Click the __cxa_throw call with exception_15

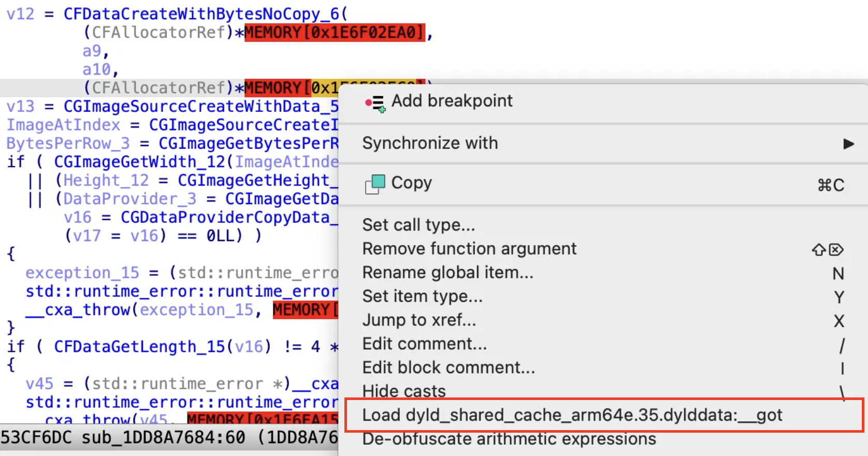[x=82, y=310]
